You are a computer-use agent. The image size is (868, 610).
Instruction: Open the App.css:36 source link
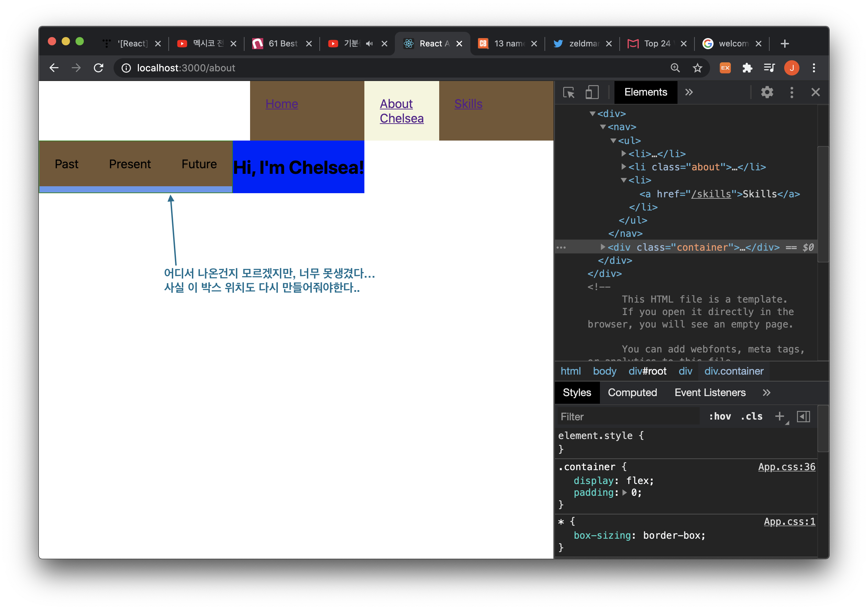pyautogui.click(x=786, y=467)
